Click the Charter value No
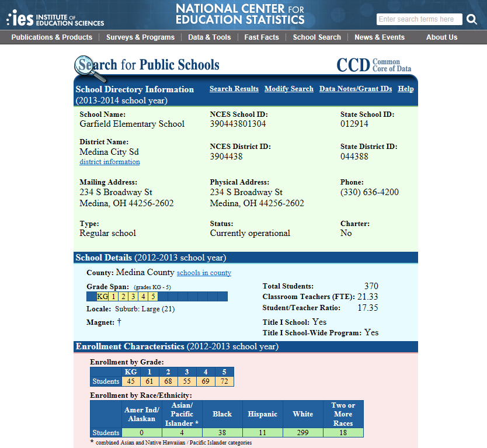 346,233
